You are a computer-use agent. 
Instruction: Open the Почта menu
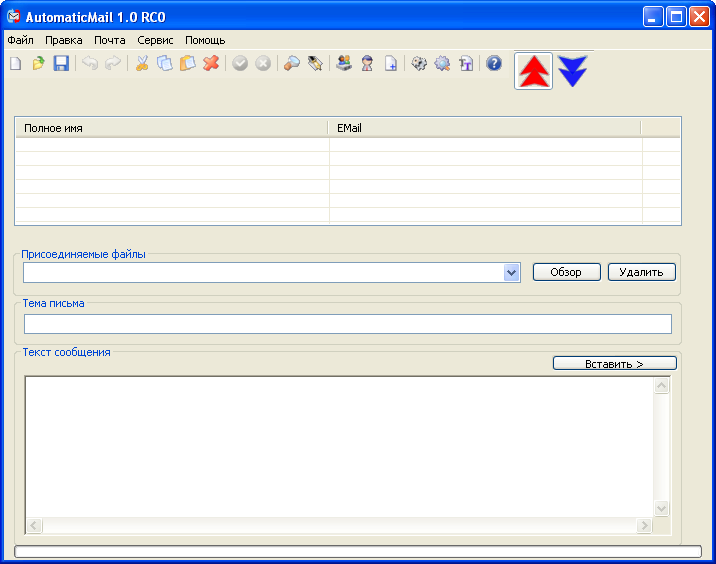(110, 40)
